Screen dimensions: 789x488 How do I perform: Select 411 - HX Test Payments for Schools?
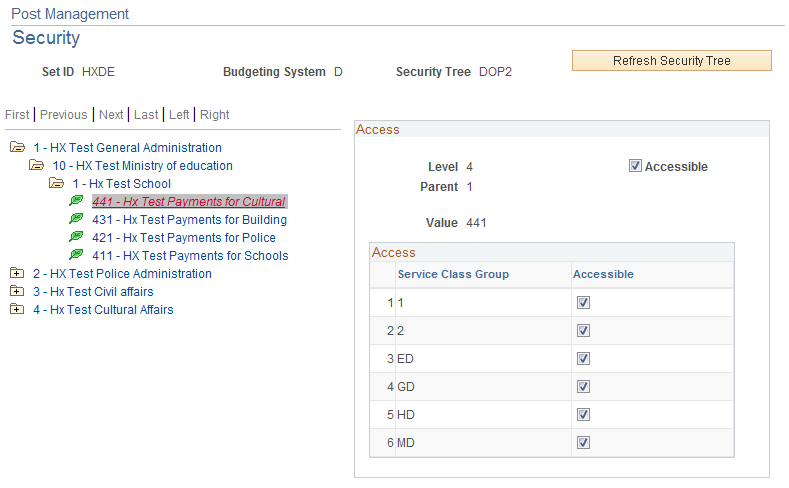[190, 256]
